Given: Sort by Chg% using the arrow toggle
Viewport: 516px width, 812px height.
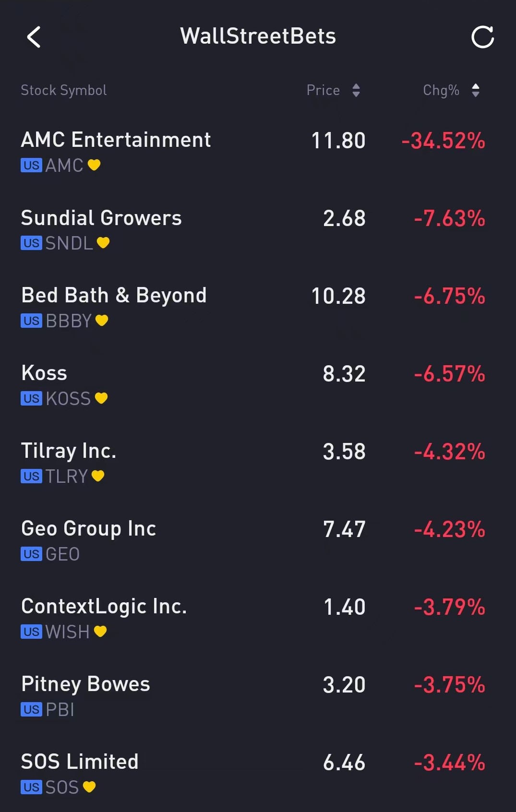Looking at the screenshot, I should pos(476,90).
